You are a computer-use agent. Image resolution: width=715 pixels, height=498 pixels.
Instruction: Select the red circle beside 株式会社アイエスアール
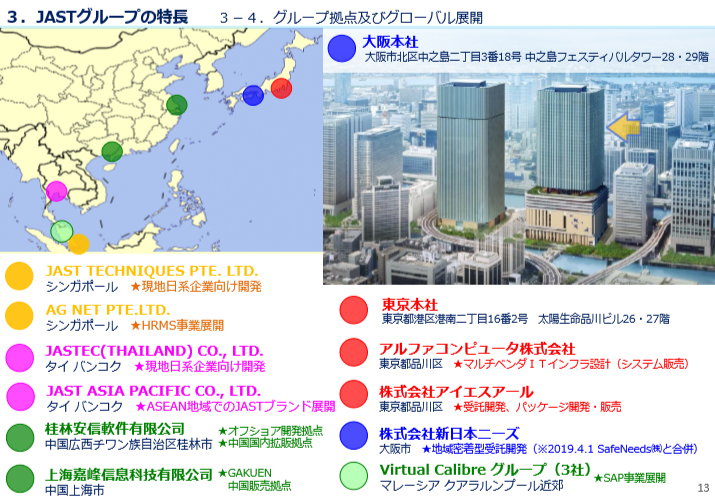354,394
